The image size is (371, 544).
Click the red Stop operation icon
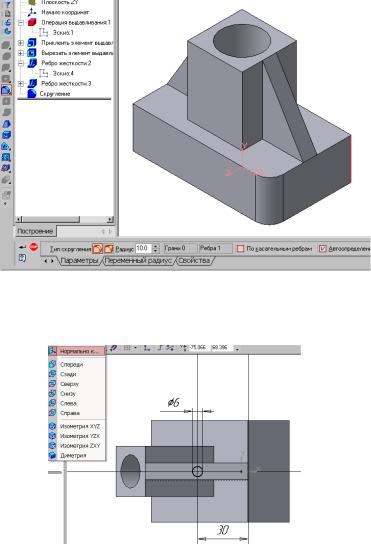tap(33, 247)
